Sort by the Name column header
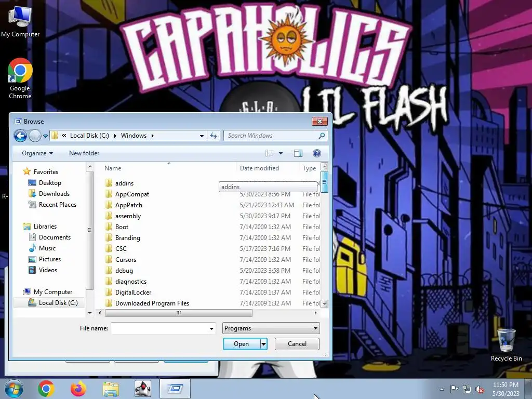 (113, 168)
